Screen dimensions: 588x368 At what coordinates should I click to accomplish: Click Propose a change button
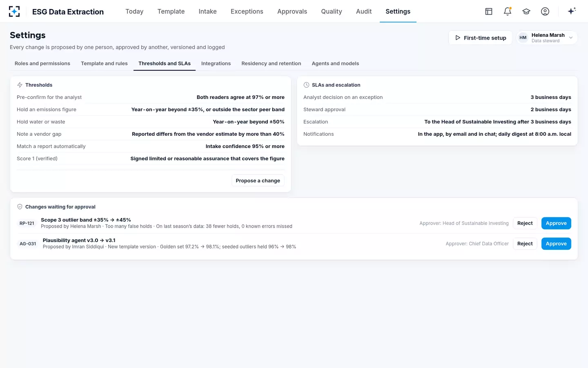click(258, 180)
